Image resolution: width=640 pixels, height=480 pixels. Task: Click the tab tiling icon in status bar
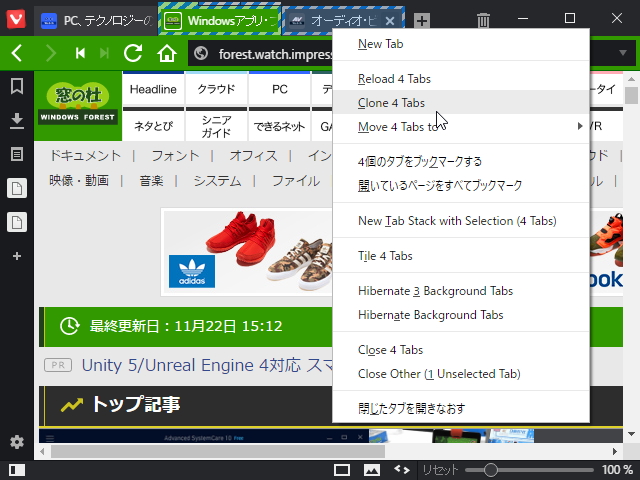pyautogui.click(x=342, y=470)
